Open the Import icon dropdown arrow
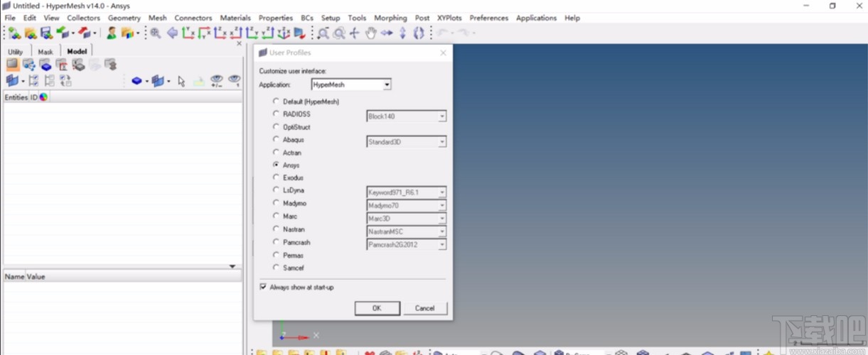Screen dimensions: 868x355 click(73, 33)
